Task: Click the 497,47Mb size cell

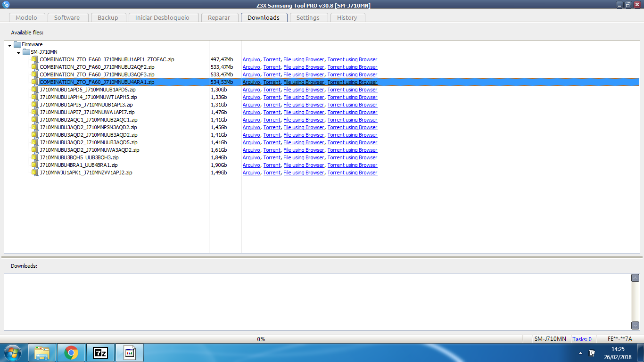Action: pos(222,59)
